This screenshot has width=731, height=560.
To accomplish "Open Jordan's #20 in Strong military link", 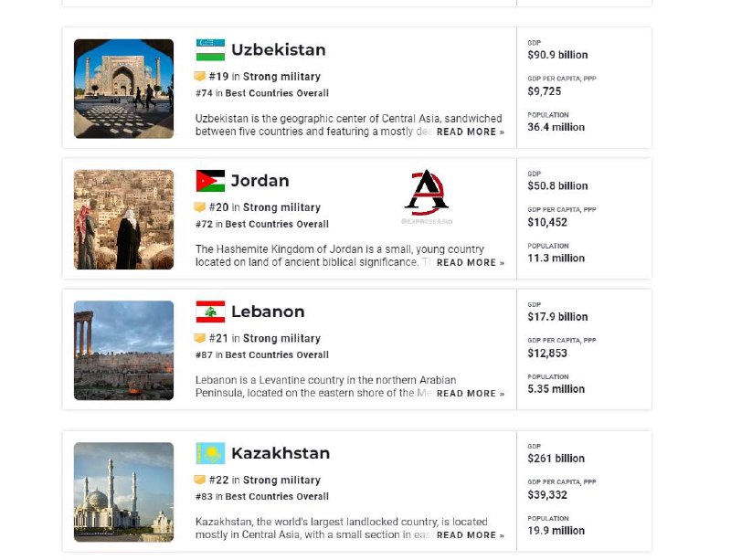I will [265, 207].
